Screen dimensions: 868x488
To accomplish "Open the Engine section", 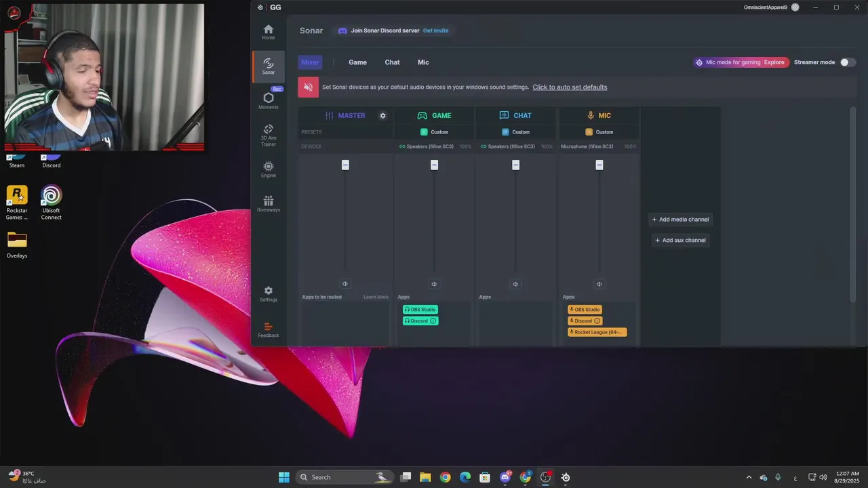I will pos(269,169).
